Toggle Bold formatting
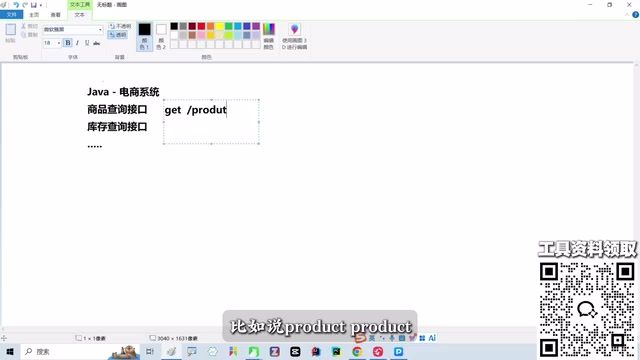 [x=68, y=43]
